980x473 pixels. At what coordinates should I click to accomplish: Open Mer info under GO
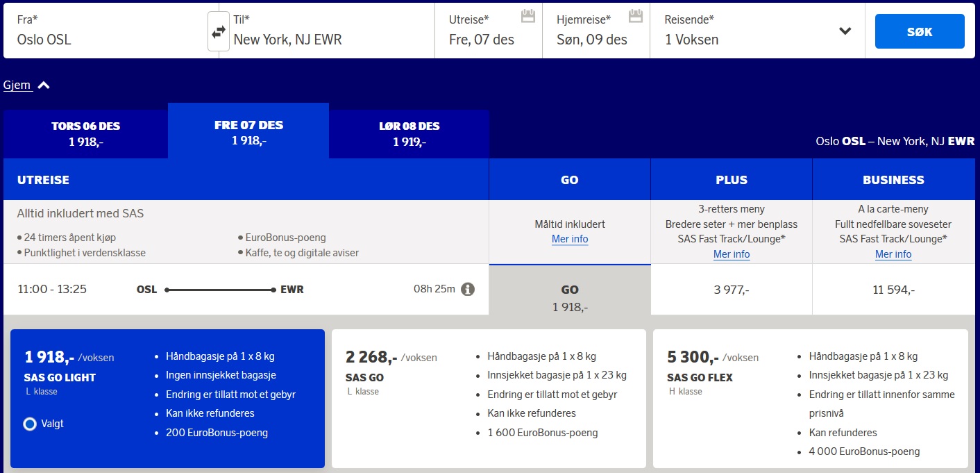(x=570, y=239)
